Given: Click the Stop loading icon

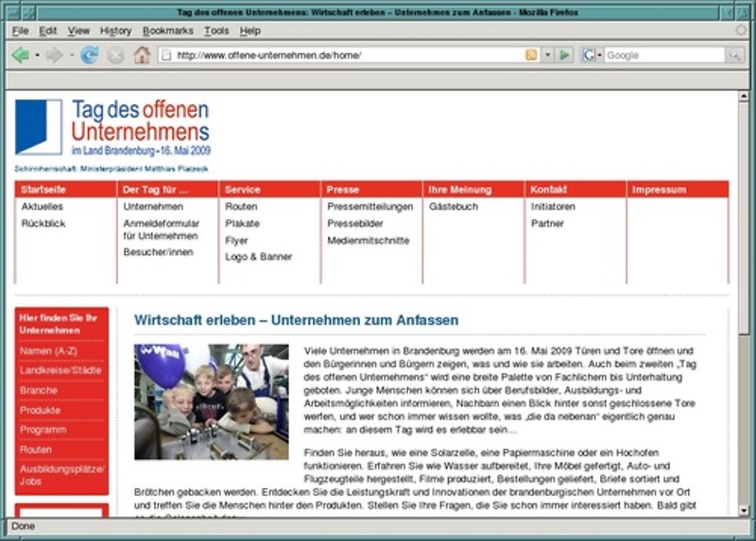Looking at the screenshot, I should (115, 56).
